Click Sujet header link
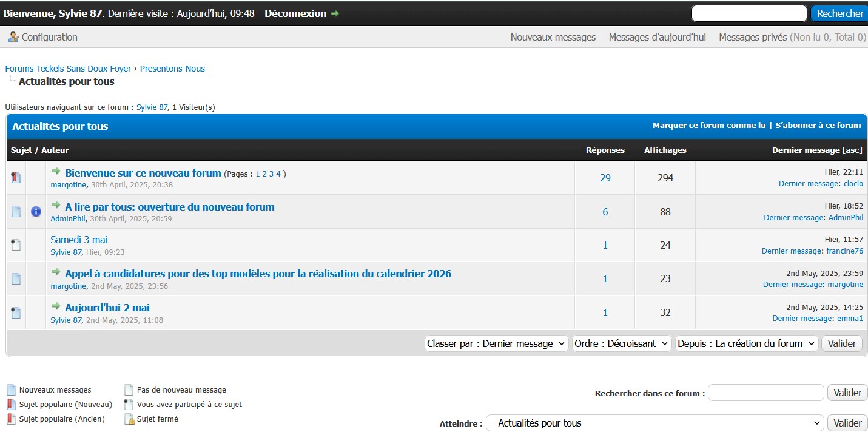The image size is (868, 435). tap(21, 150)
